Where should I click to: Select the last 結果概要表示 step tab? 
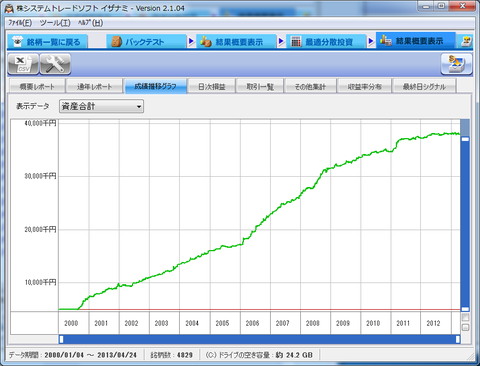(x=416, y=41)
